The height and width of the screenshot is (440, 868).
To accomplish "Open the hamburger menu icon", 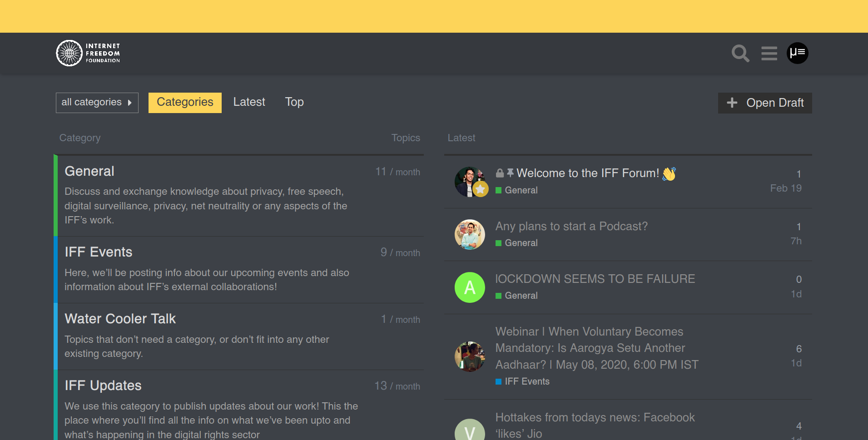I will (769, 54).
